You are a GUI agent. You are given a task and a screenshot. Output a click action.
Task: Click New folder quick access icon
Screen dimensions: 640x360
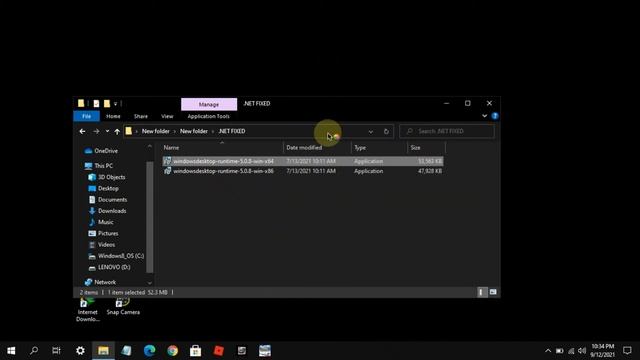click(x=107, y=104)
